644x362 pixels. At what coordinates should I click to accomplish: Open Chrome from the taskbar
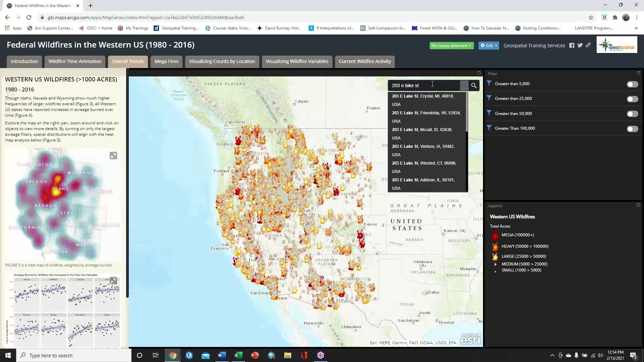tap(173, 355)
